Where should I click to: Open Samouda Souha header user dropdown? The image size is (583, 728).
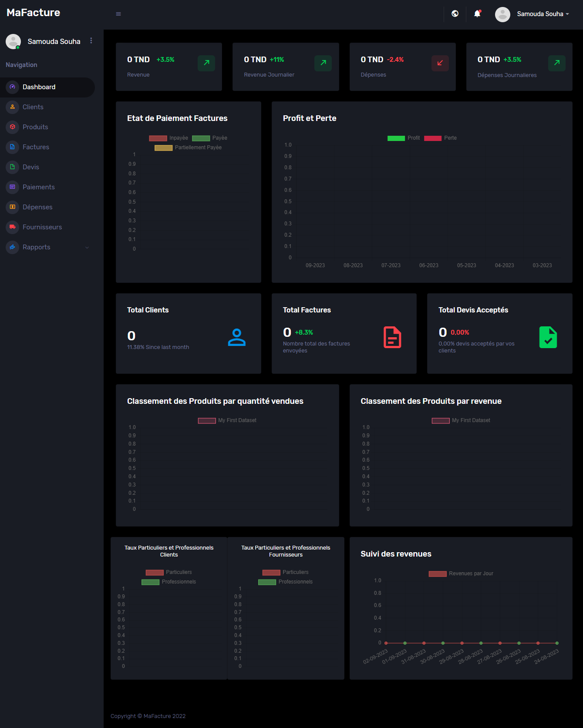coord(533,14)
